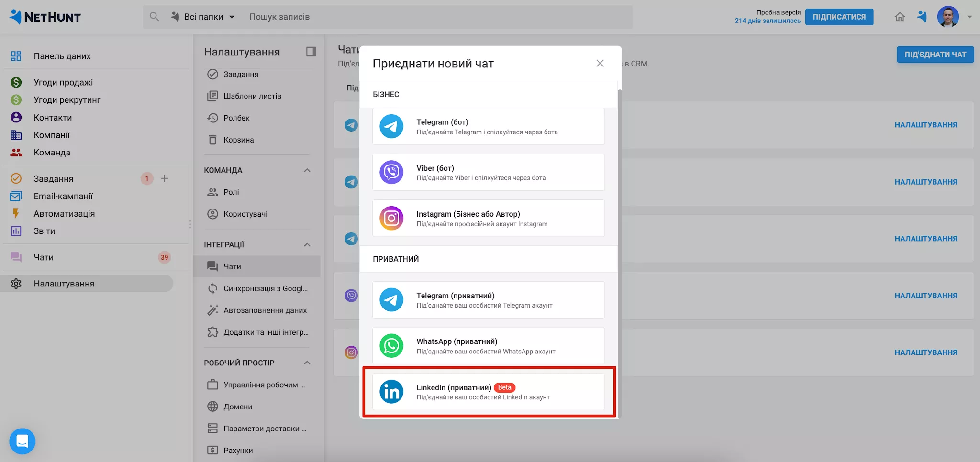Screen dimensions: 980x462
Task: Select Чати under ІНТЕГРАЦІЇ
Action: [257, 267]
